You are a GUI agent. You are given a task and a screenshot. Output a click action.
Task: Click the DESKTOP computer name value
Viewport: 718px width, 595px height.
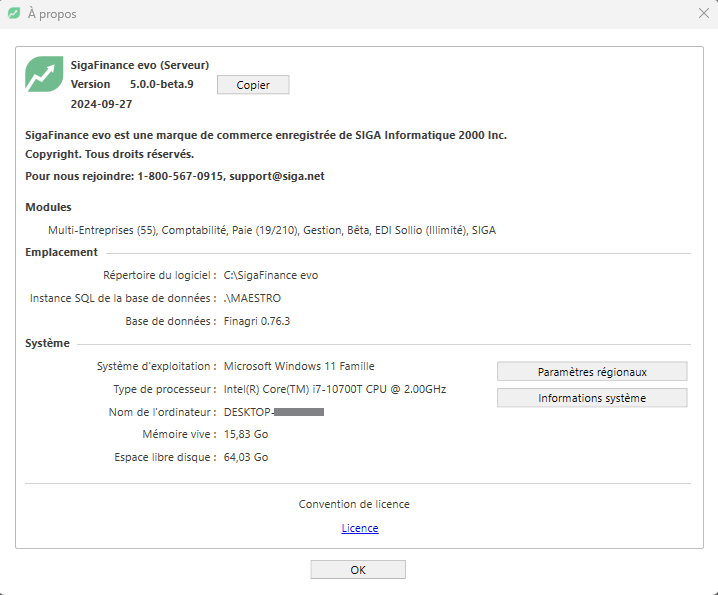274,412
